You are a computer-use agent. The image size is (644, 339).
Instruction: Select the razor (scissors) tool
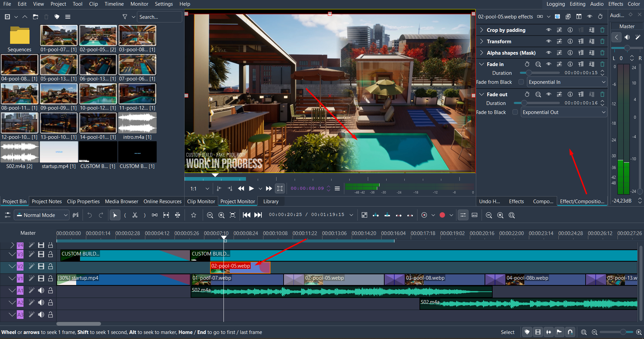[x=135, y=215]
